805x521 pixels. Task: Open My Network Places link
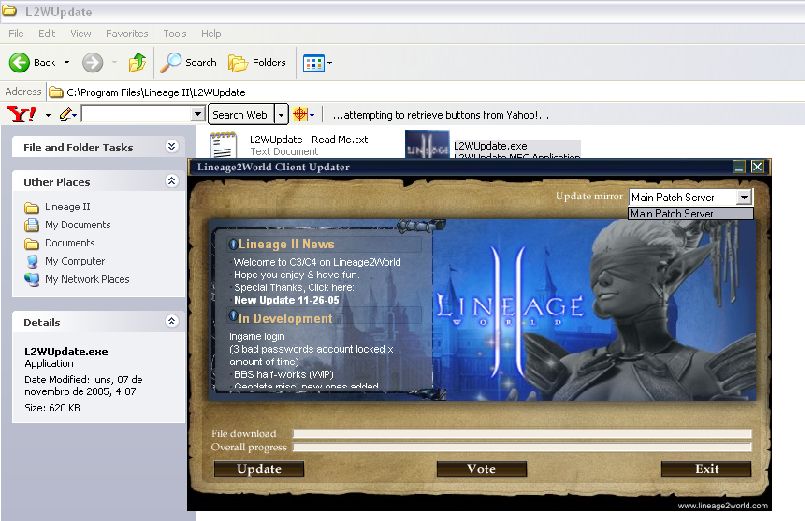87,279
